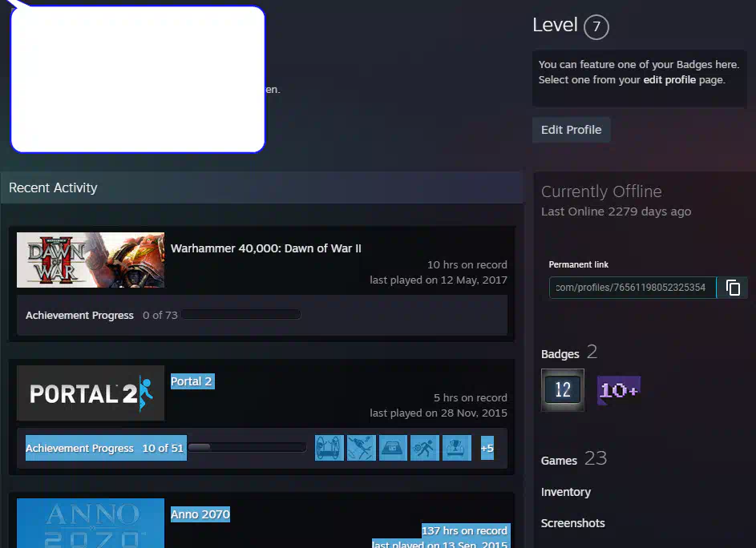The width and height of the screenshot is (756, 548).
Task: Click Portal 2 achievement progress bar
Action: click(x=248, y=448)
